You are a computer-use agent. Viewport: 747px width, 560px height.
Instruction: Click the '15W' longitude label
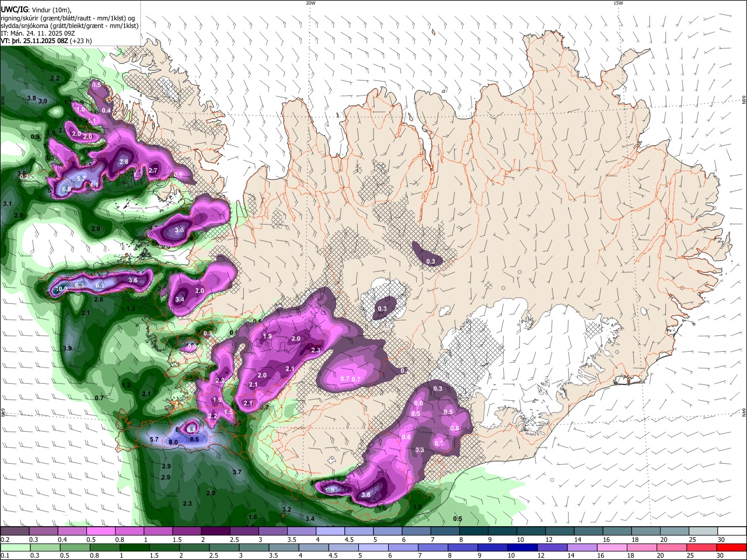tap(618, 3)
